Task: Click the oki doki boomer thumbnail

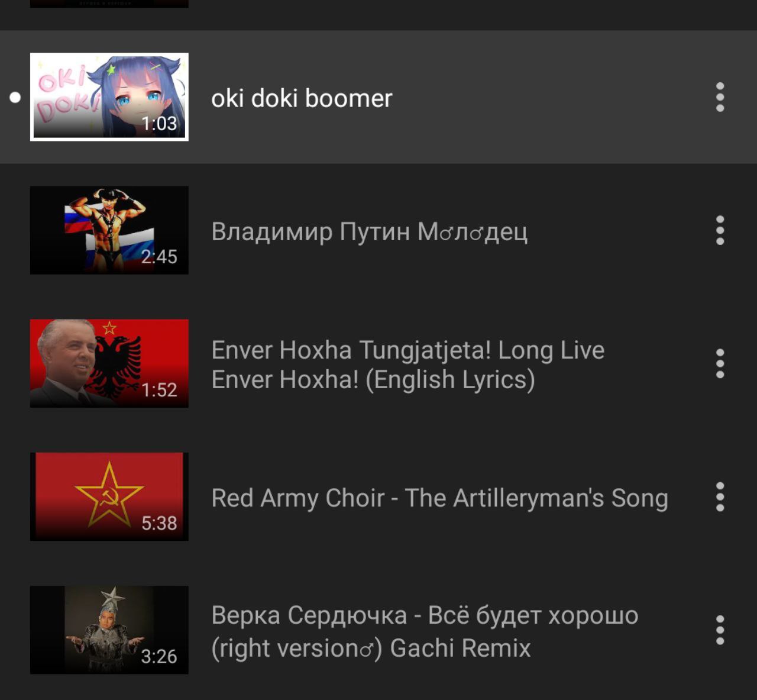Action: pyautogui.click(x=109, y=97)
